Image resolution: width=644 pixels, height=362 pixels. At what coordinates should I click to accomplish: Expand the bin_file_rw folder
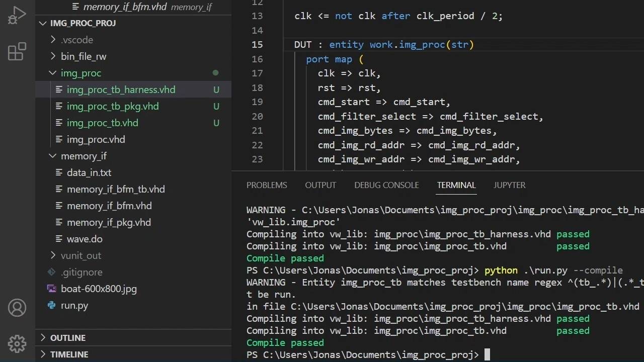[x=53, y=56]
